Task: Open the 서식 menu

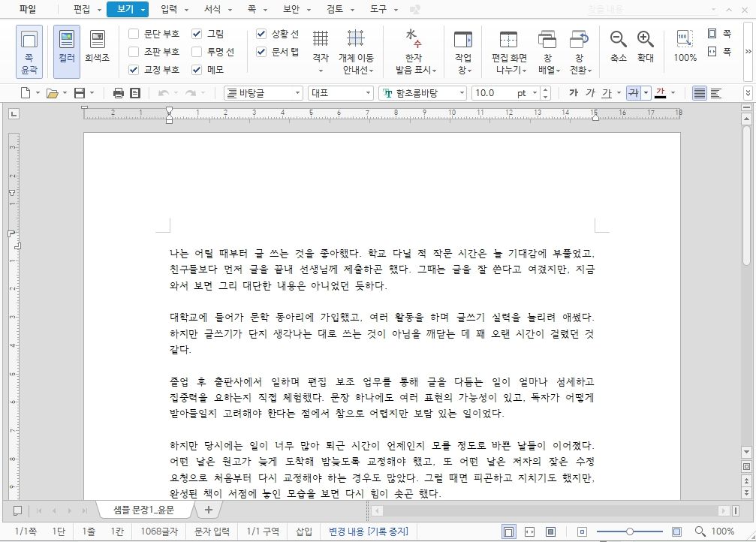Action: 212,9
